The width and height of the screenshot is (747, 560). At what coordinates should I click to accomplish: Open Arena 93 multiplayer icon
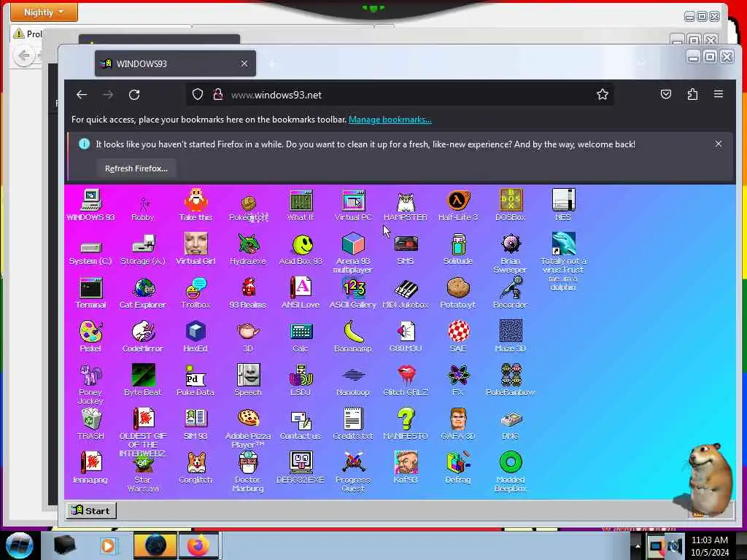coord(353,252)
